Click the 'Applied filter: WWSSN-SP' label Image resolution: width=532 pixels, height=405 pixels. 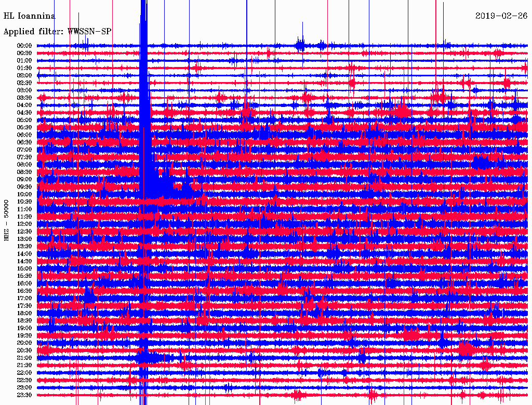pos(57,32)
